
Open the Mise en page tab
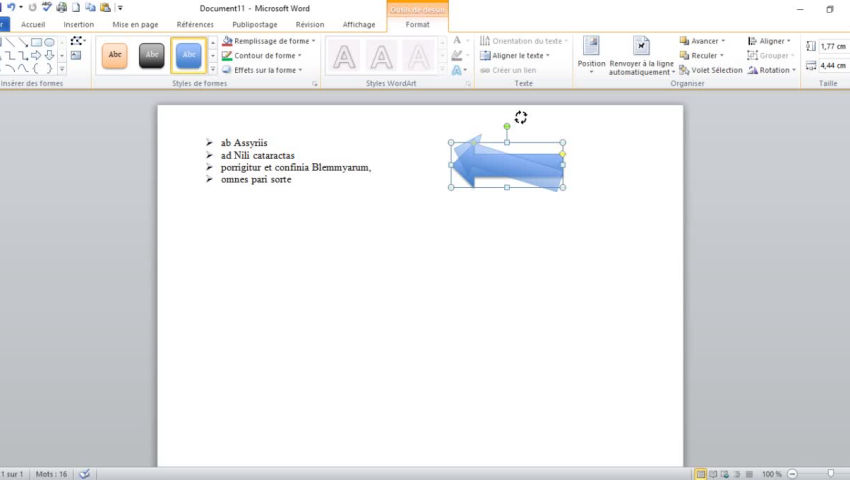pos(135,24)
